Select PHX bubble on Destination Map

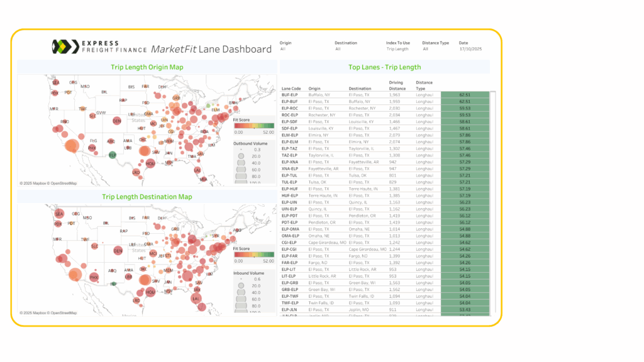click(94, 277)
